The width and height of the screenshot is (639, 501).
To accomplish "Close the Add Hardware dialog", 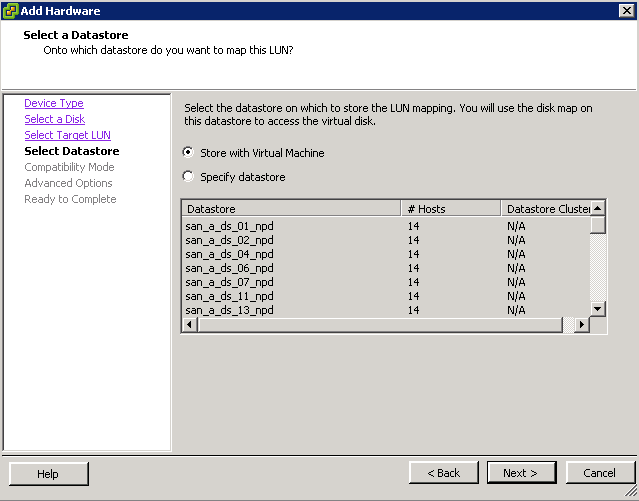I will point(626,11).
